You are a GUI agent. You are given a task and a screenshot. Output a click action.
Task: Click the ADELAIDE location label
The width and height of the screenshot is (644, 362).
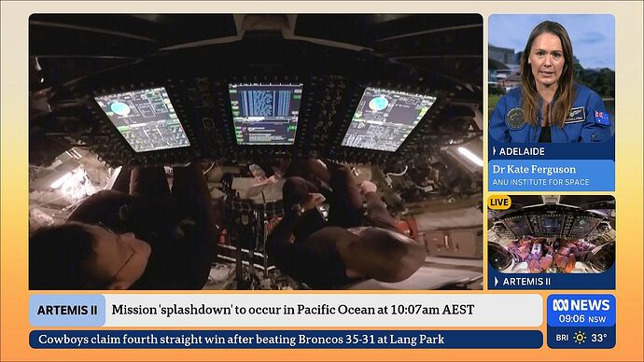click(522, 151)
